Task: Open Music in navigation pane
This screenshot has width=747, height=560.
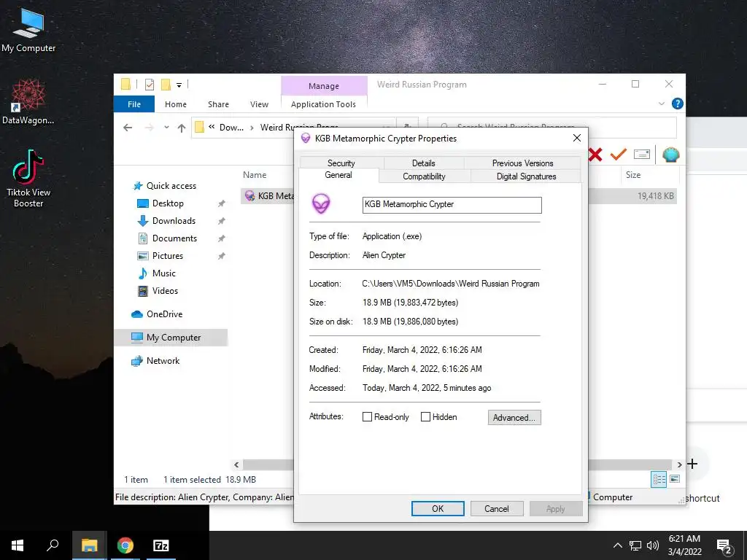Action: point(164,273)
